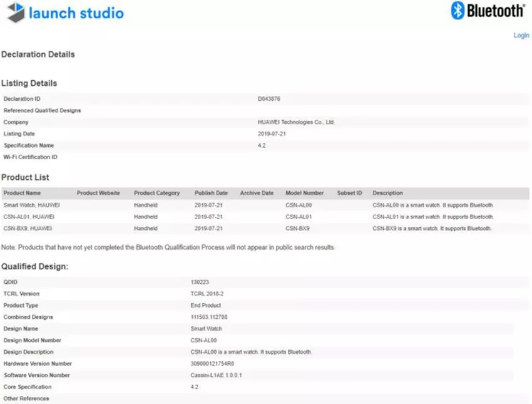Click the Model Number column header

click(305, 193)
